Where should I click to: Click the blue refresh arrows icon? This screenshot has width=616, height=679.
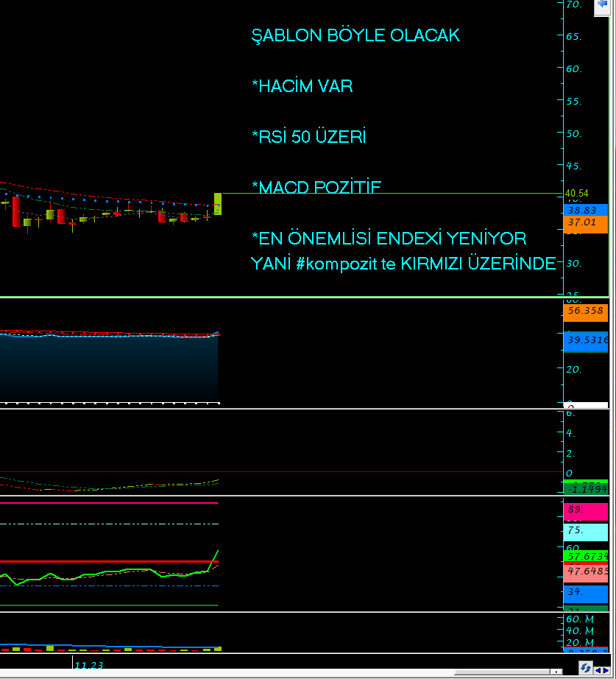coord(585,668)
